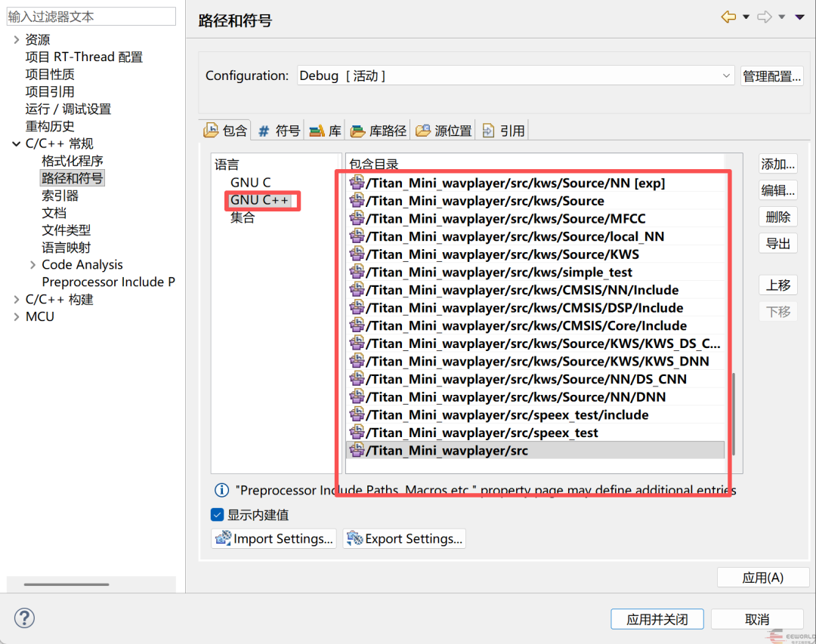Viewport: 816px width, 644px height.
Task: Switch to the 库路径 tab
Action: pyautogui.click(x=379, y=131)
